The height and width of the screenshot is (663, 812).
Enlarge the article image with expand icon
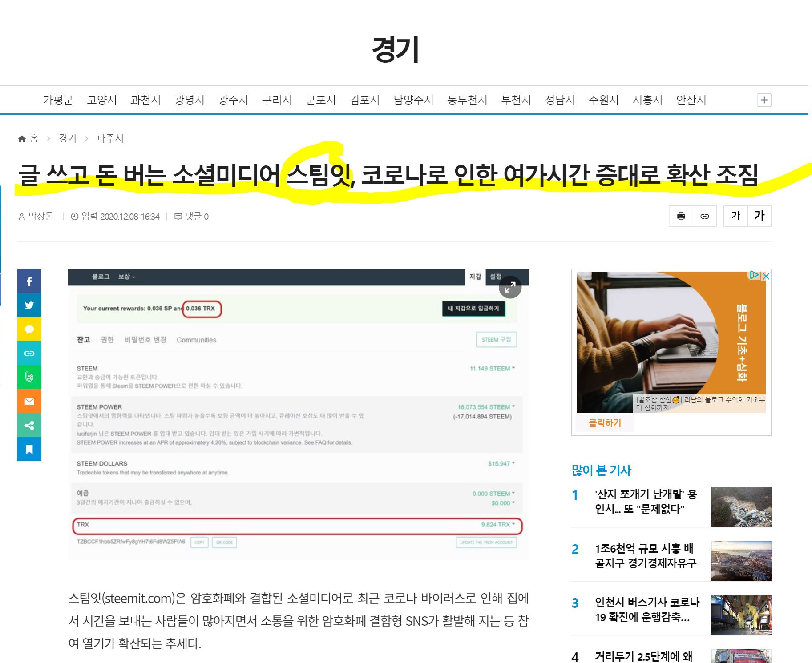[x=510, y=288]
